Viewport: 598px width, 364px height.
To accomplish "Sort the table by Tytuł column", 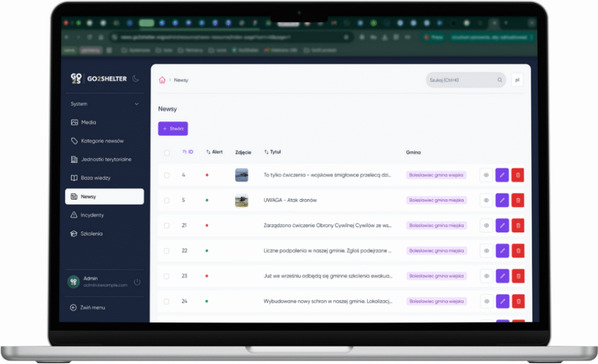I will pos(273,152).
